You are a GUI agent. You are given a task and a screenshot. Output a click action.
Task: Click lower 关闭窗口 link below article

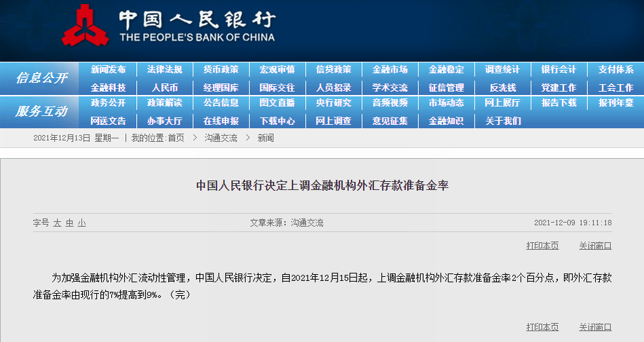tap(595, 327)
